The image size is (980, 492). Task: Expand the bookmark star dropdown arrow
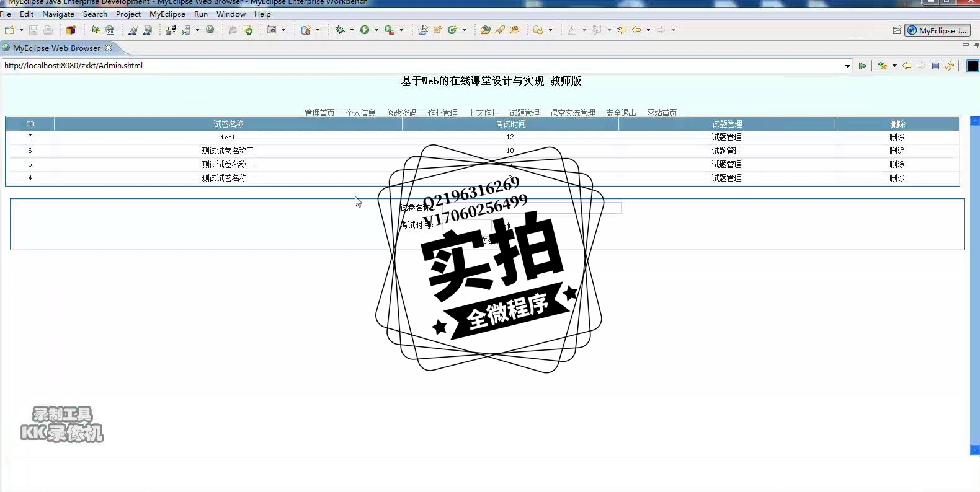pyautogui.click(x=894, y=66)
